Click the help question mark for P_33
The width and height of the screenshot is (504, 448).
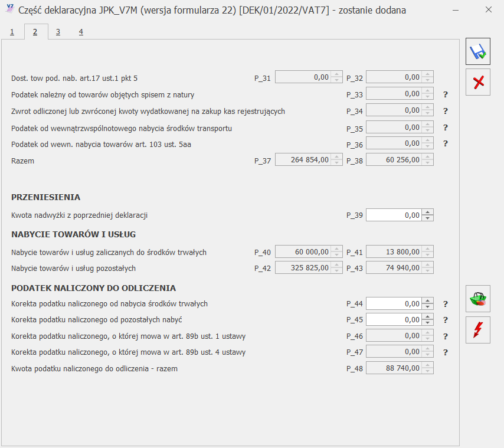pyautogui.click(x=446, y=94)
